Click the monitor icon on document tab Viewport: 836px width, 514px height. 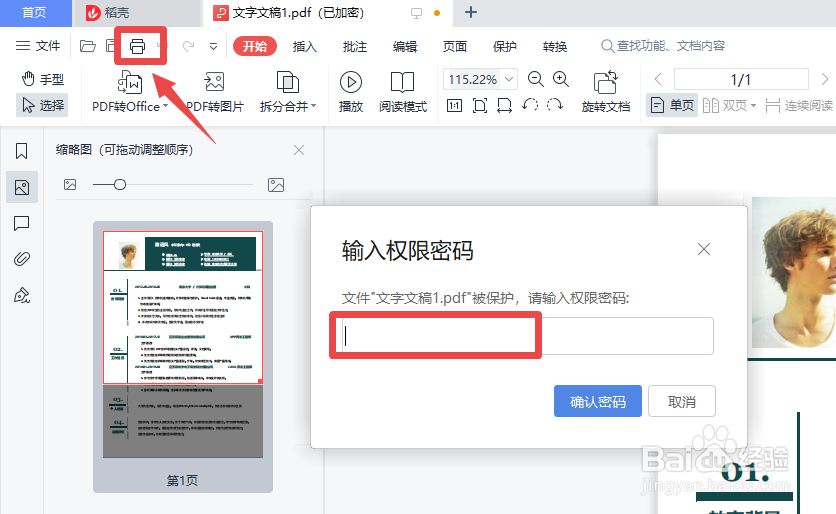(x=416, y=13)
